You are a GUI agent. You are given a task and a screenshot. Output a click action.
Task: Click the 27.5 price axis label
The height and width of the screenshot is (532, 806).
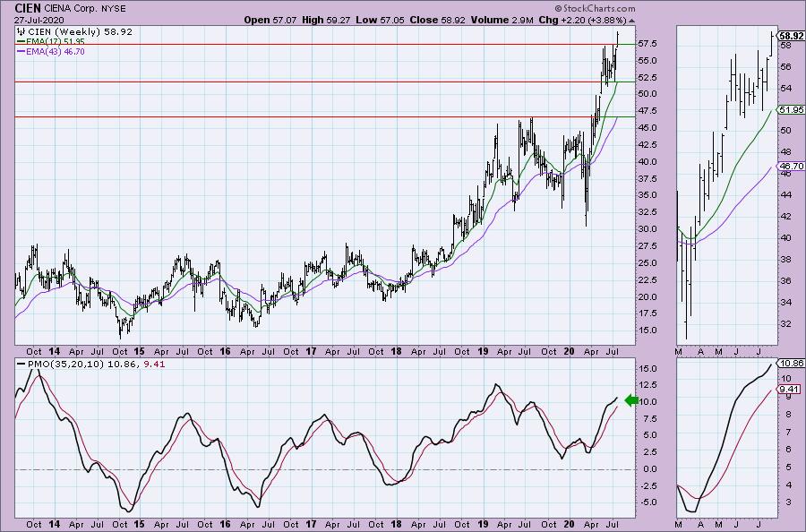tap(647, 246)
